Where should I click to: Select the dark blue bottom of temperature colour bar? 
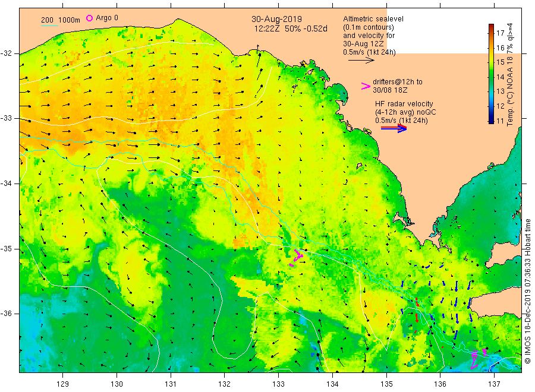coord(491,120)
